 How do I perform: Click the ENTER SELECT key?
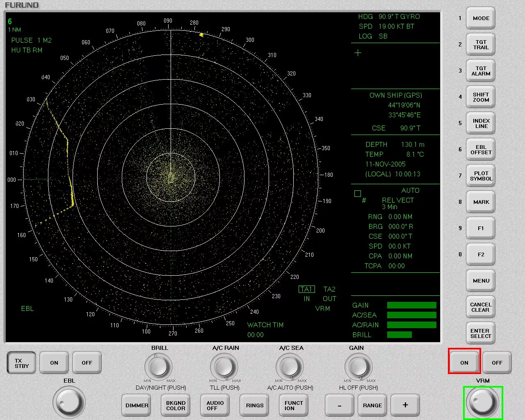(x=481, y=333)
